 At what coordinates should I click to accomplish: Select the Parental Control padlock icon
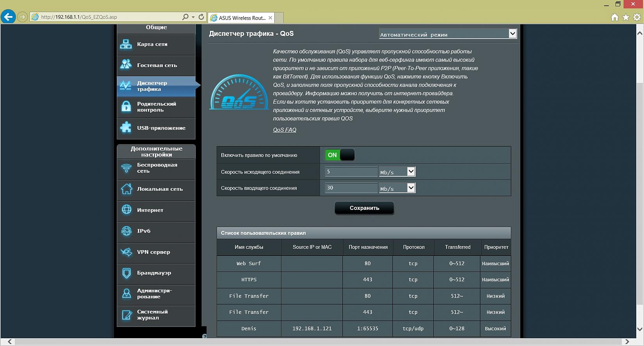pos(126,107)
